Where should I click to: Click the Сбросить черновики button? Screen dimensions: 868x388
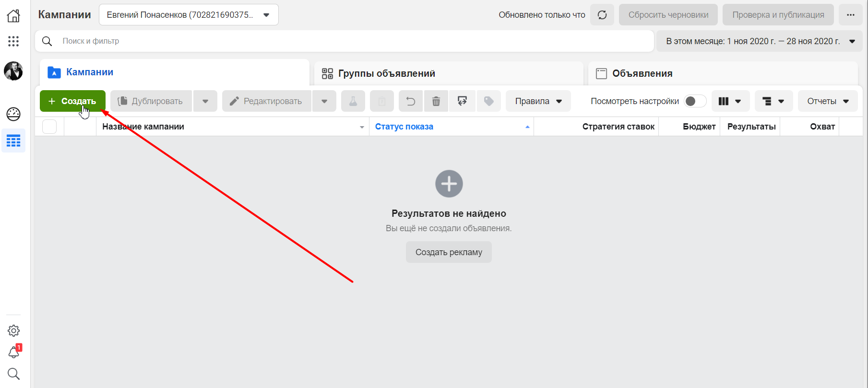point(668,15)
